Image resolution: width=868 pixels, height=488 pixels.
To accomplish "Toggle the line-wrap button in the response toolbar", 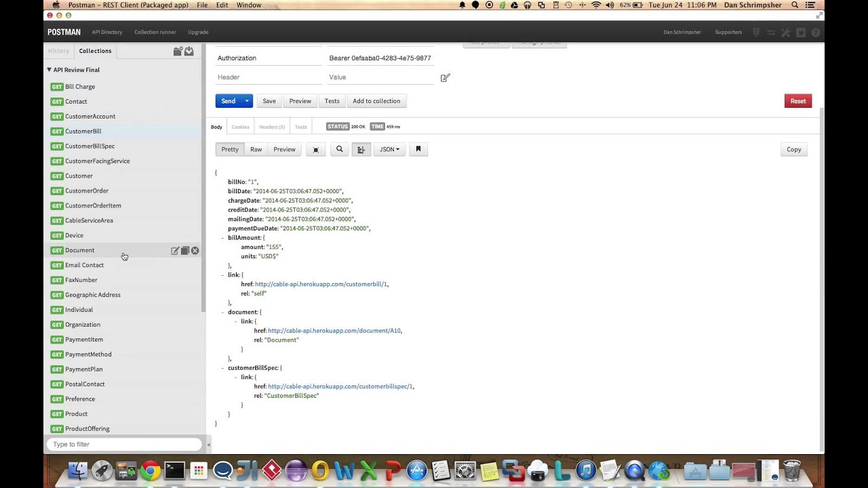I will tap(361, 149).
